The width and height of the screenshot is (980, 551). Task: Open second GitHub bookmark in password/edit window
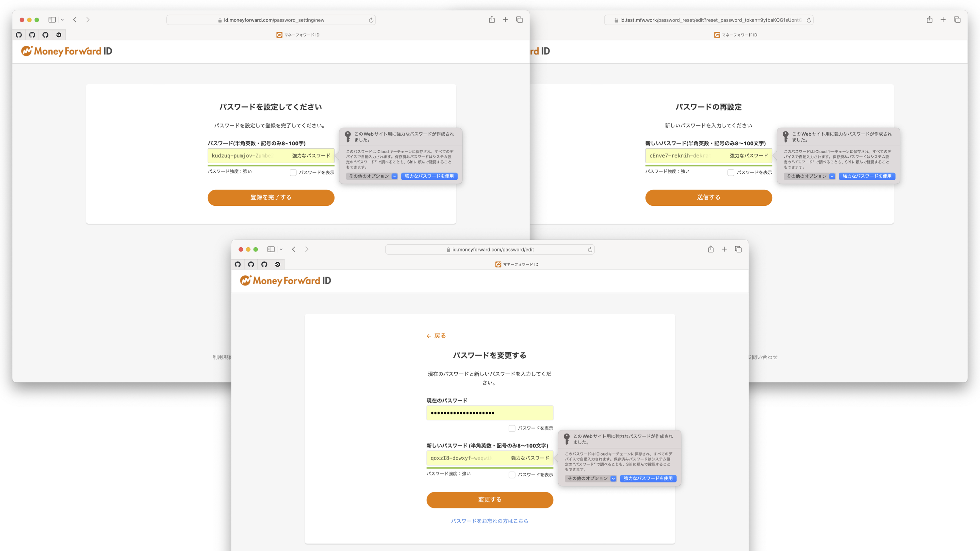click(251, 265)
